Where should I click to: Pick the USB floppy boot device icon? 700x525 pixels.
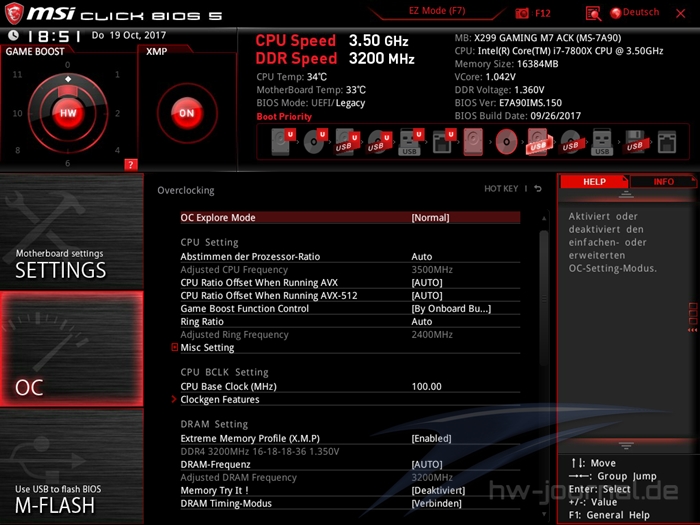point(635,142)
